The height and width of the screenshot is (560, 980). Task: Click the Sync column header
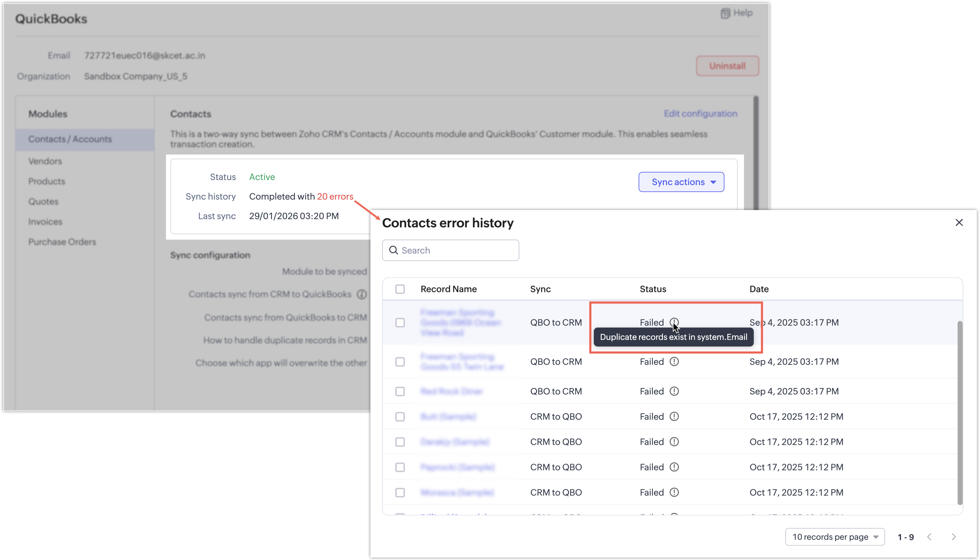(x=540, y=289)
